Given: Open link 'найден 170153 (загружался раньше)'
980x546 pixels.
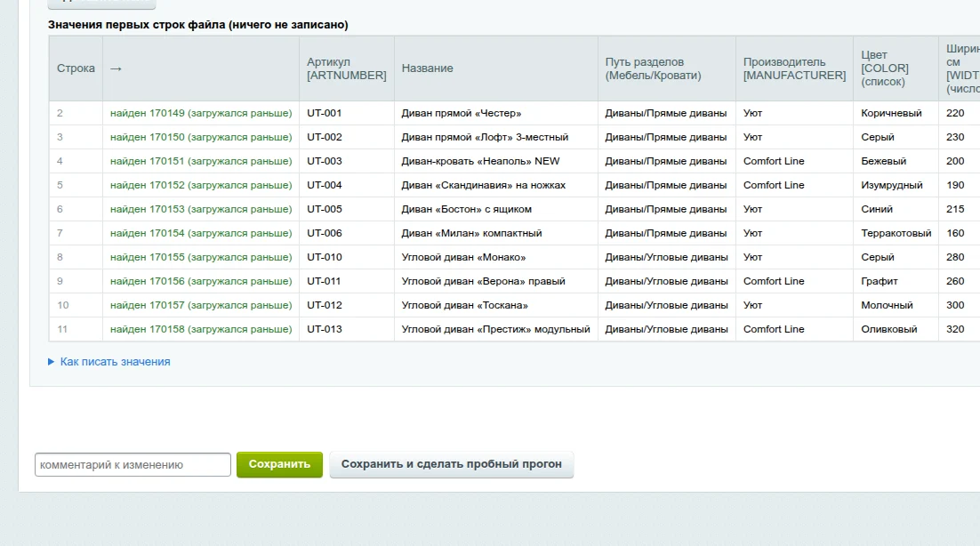Looking at the screenshot, I should [x=201, y=209].
